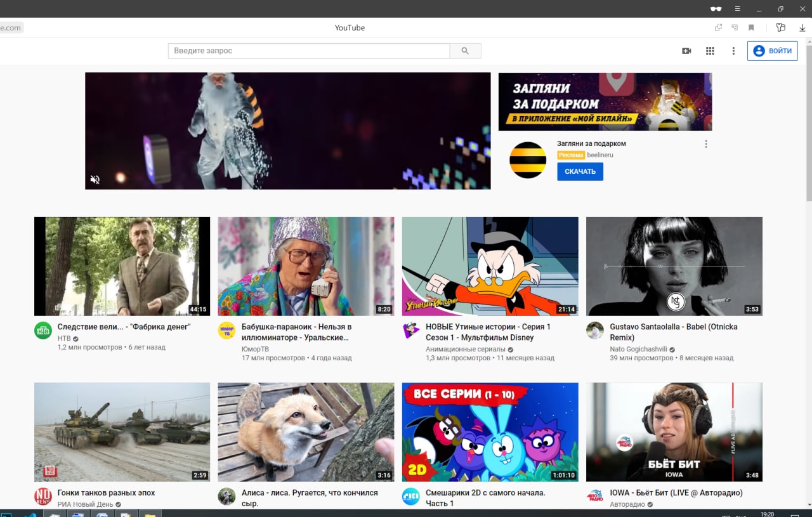Open the IOWA Бьёт Бит video thumbnail
Screen dimensions: 812x517
point(674,432)
